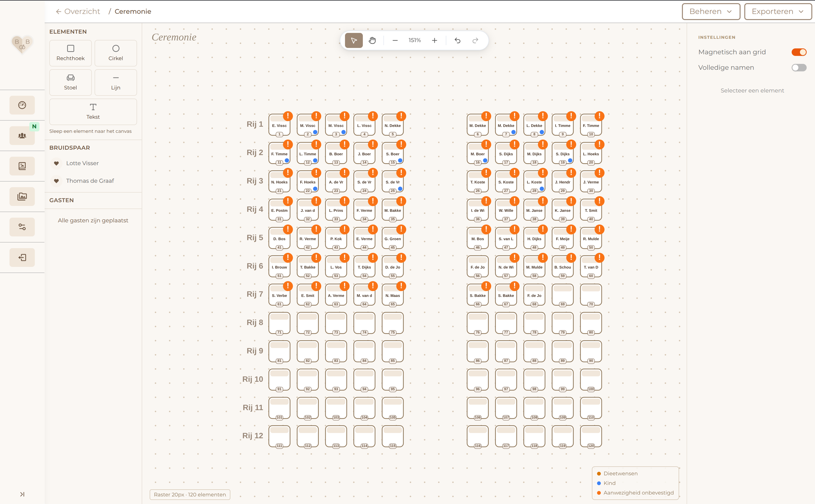This screenshot has width=815, height=504.
Task: Open the settings sliders sidebar icon
Action: point(22,227)
